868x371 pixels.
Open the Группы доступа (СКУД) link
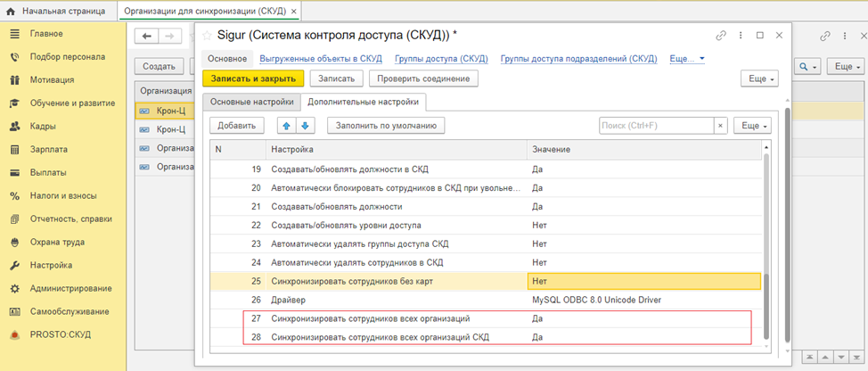click(x=440, y=59)
